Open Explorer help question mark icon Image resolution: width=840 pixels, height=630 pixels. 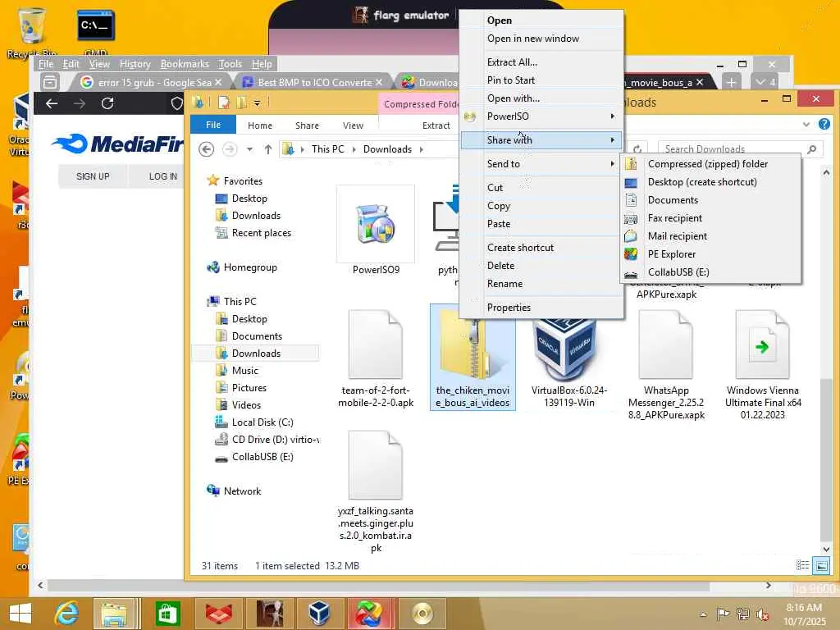(824, 125)
